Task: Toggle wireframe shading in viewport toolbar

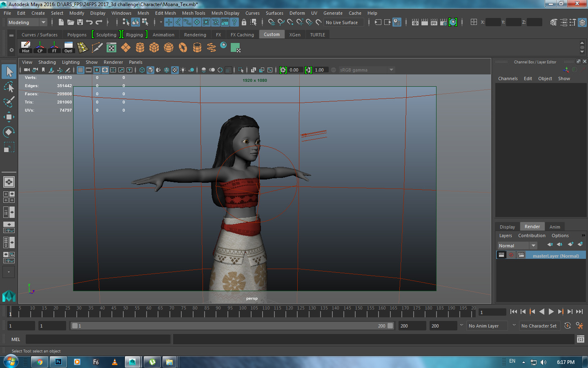Action: click(142, 70)
